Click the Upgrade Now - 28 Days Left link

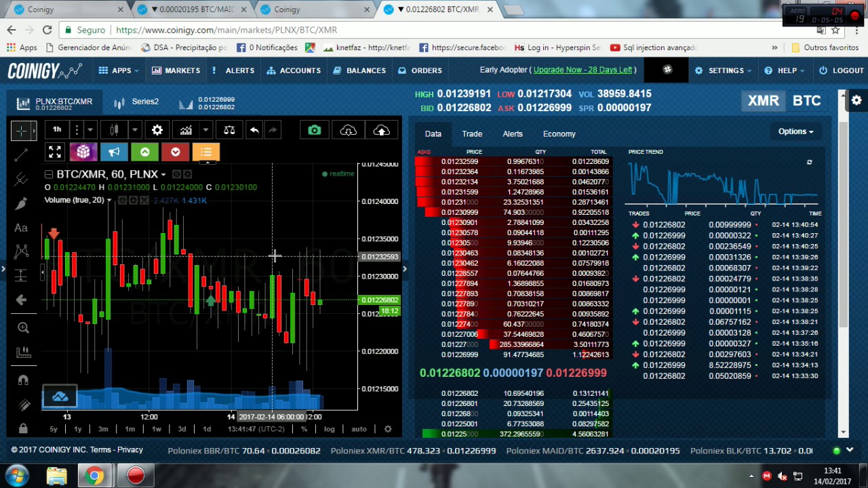pyautogui.click(x=583, y=70)
